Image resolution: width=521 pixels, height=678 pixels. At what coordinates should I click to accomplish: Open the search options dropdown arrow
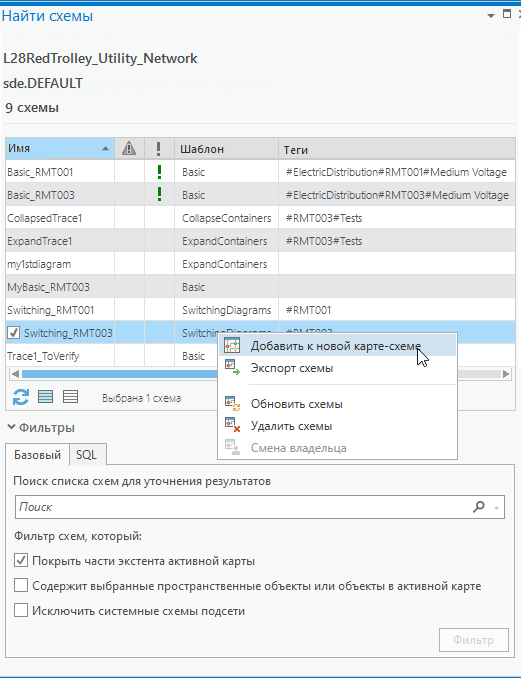pyautogui.click(x=496, y=508)
